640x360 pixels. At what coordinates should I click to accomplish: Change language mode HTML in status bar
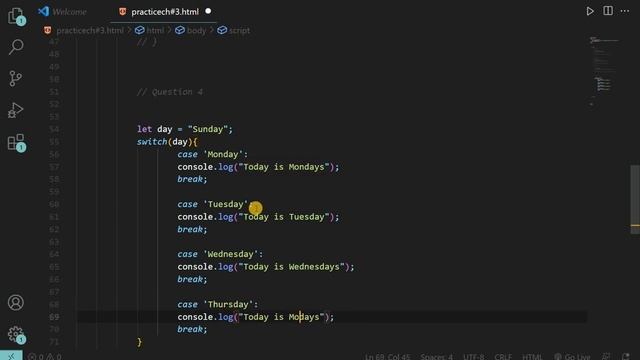(532, 356)
